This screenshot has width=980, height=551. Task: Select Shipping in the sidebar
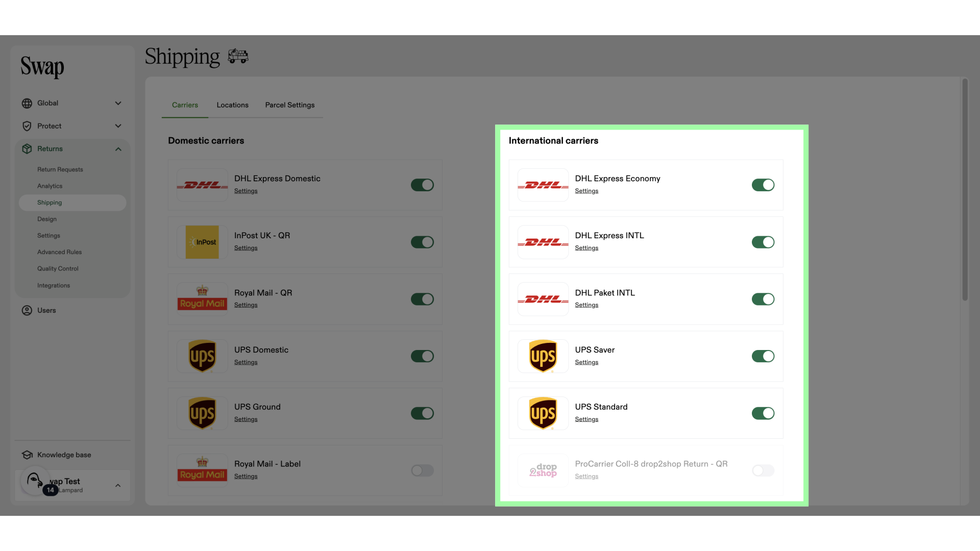pyautogui.click(x=72, y=203)
